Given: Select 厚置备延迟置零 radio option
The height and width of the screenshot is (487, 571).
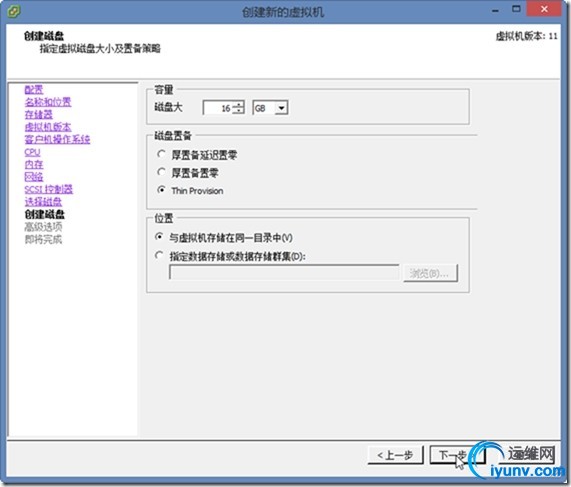Looking at the screenshot, I should 161,154.
